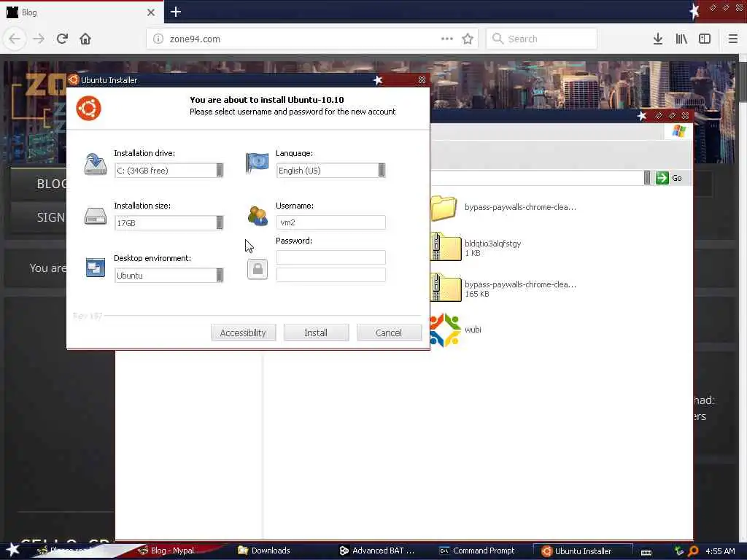Image resolution: width=747 pixels, height=560 pixels.
Task: Click the star button in Downloads window titlebar
Action: pos(642,116)
